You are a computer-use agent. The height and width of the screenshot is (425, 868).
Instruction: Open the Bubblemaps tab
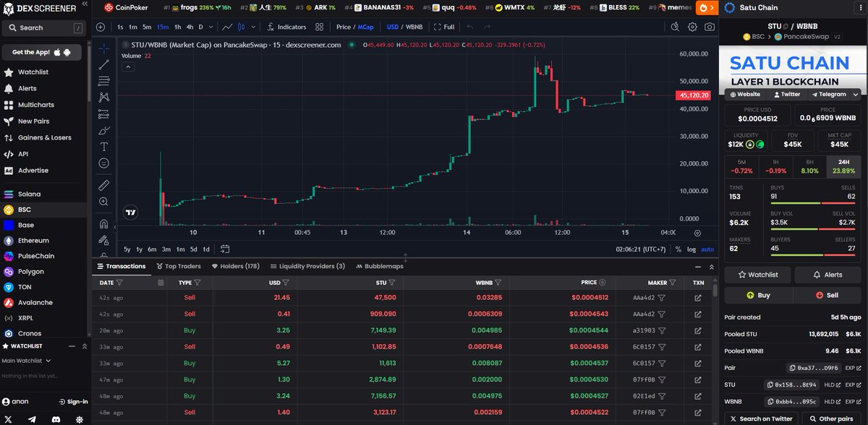pyautogui.click(x=379, y=266)
